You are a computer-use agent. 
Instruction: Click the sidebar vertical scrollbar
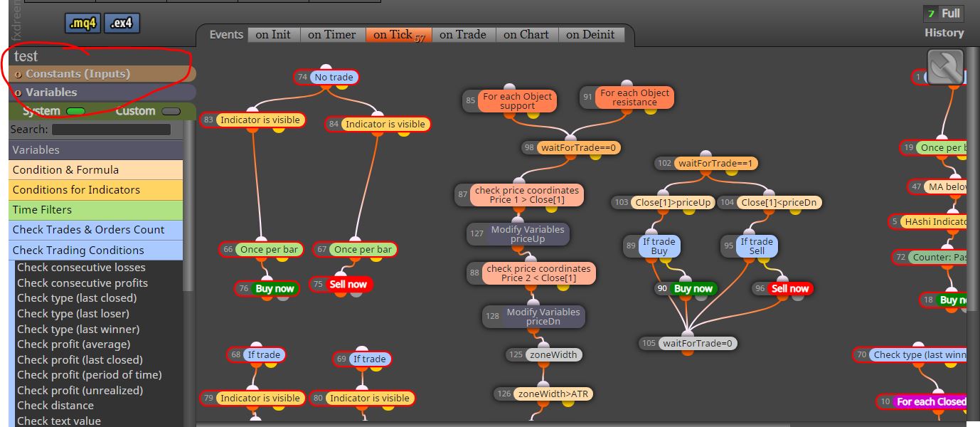click(x=188, y=206)
